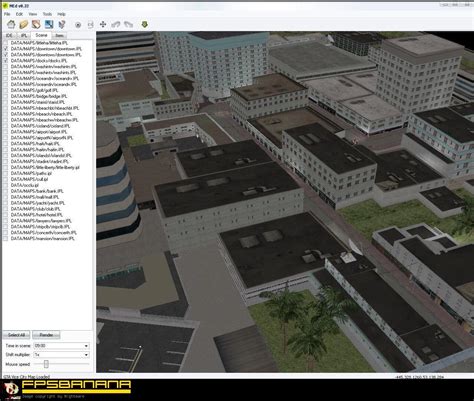Screen dimensions: 474x401
Task: Click the 3D city viewport
Action: pos(285,202)
